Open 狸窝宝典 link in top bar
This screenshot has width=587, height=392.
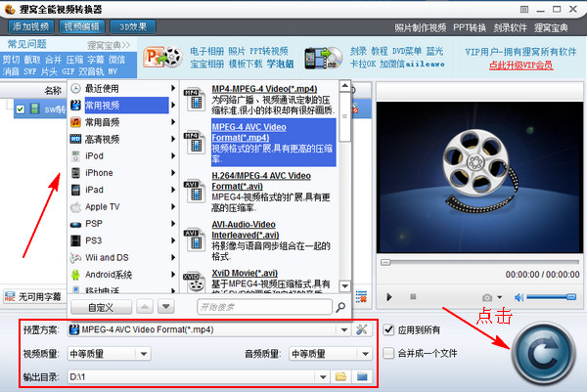[x=551, y=27]
